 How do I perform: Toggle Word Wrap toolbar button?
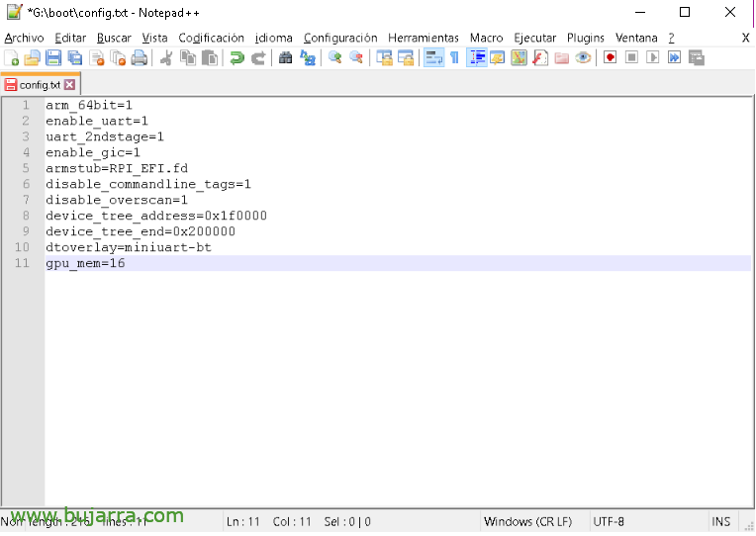[433, 57]
